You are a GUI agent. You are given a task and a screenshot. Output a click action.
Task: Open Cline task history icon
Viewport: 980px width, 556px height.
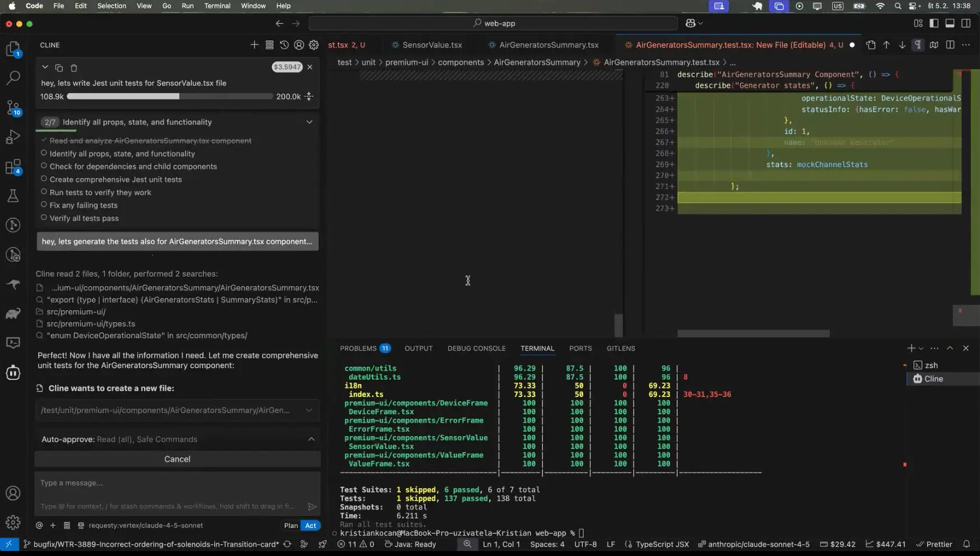pyautogui.click(x=284, y=45)
